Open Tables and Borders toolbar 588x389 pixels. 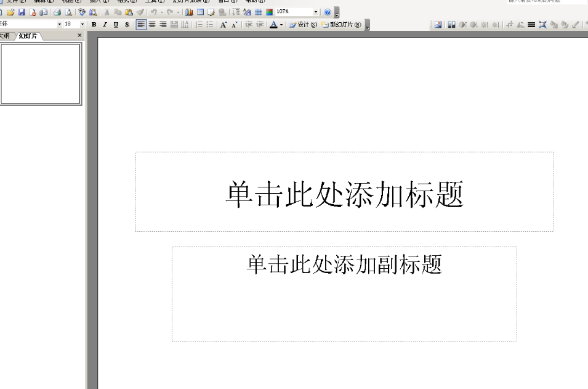coord(211,12)
